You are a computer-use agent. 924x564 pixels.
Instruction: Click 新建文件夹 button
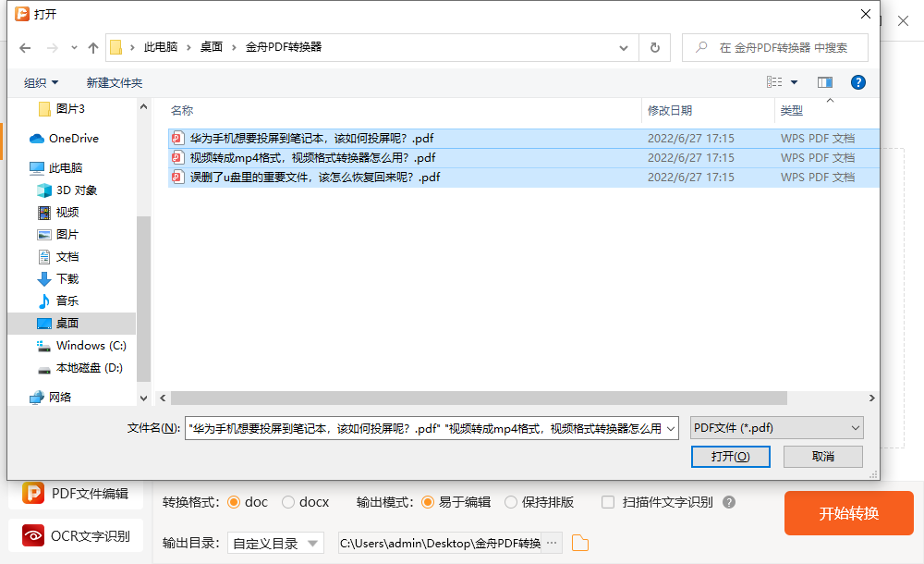pos(115,82)
